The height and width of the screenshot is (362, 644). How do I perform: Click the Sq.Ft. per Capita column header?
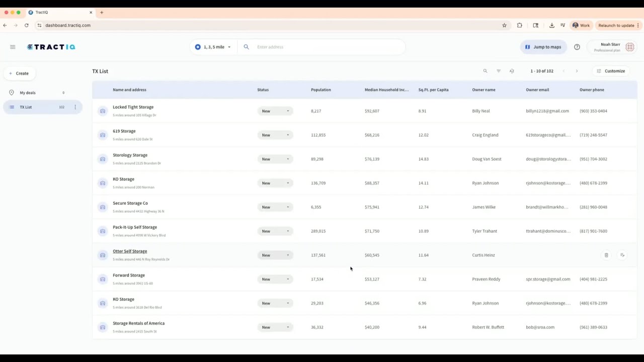coord(433,89)
